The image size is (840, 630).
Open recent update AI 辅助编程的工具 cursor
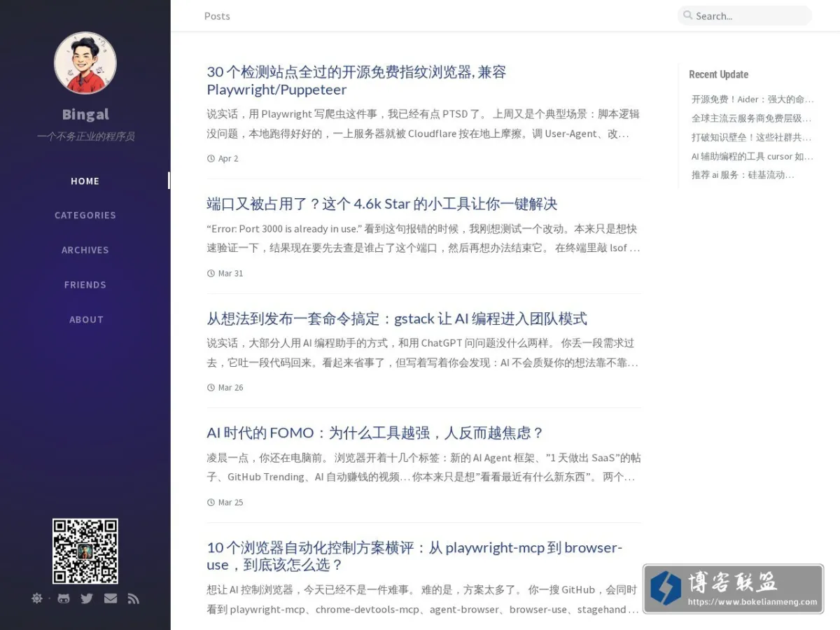[752, 156]
